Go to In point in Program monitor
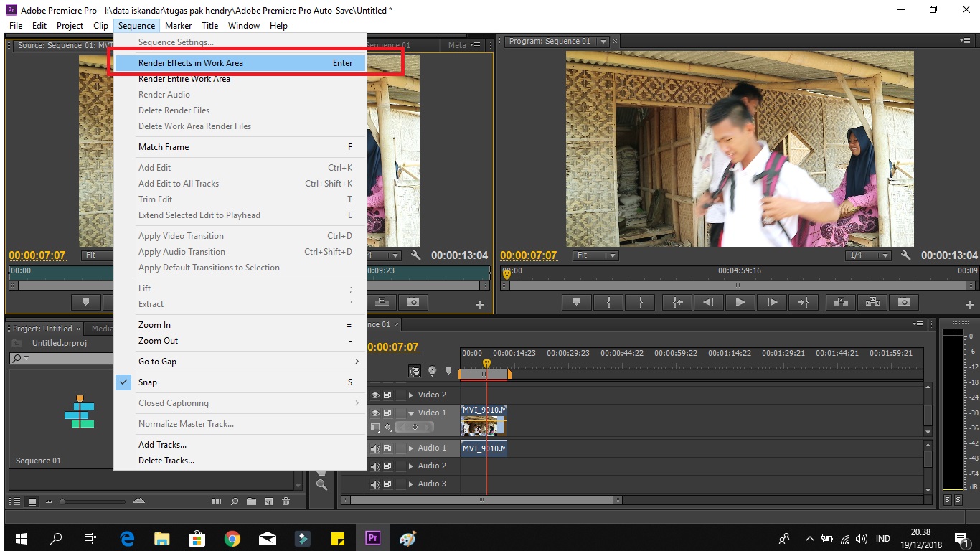This screenshot has height=551, width=980. click(x=677, y=303)
